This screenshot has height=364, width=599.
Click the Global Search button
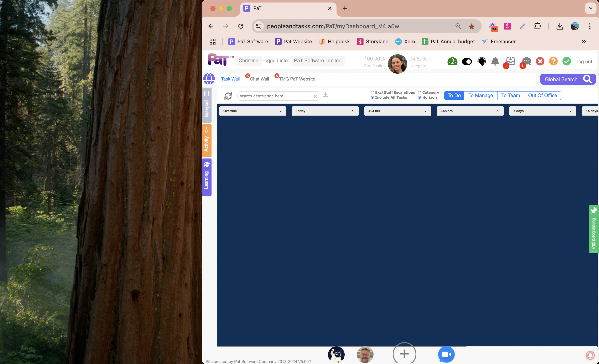(567, 79)
